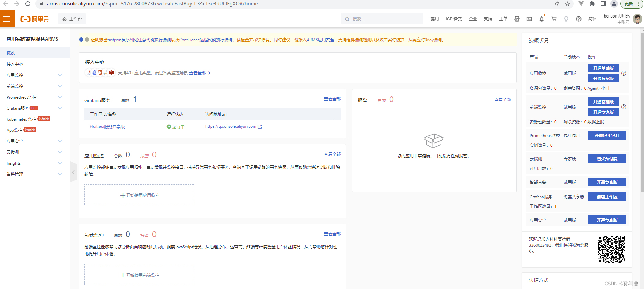
Task: Click 开通基础版 for 前端监控
Action: pyautogui.click(x=603, y=102)
